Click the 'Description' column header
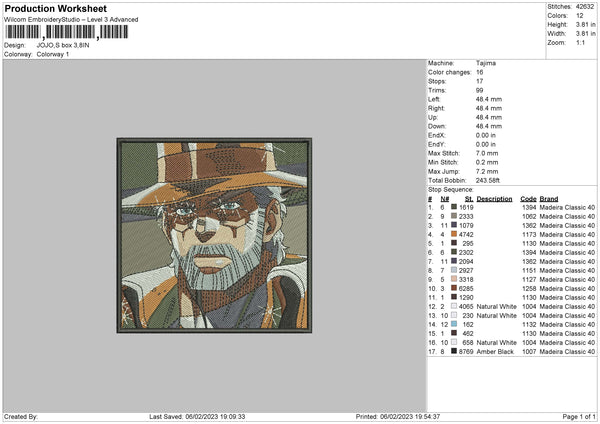This screenshot has height=424, width=600. pos(494,199)
